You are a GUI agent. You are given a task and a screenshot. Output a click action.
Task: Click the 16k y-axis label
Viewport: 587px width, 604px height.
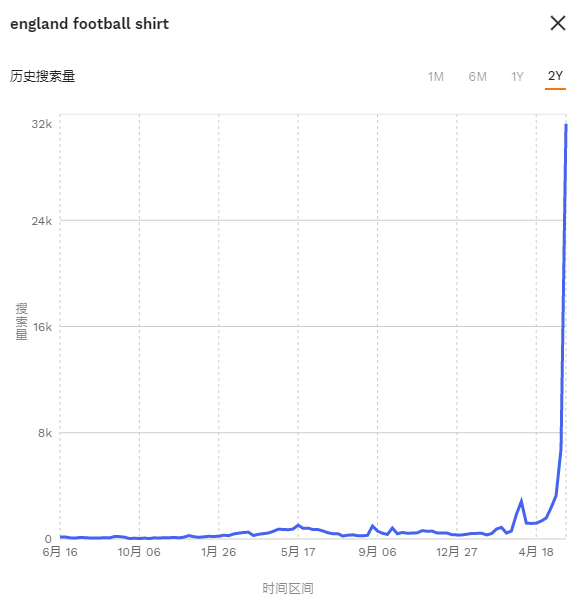click(x=42, y=327)
